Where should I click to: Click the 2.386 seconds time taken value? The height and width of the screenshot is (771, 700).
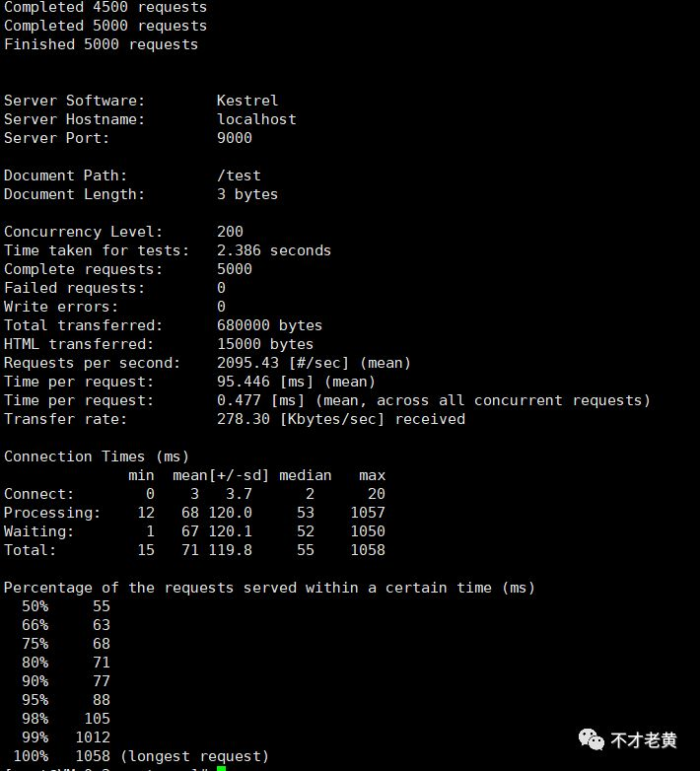[274, 250]
